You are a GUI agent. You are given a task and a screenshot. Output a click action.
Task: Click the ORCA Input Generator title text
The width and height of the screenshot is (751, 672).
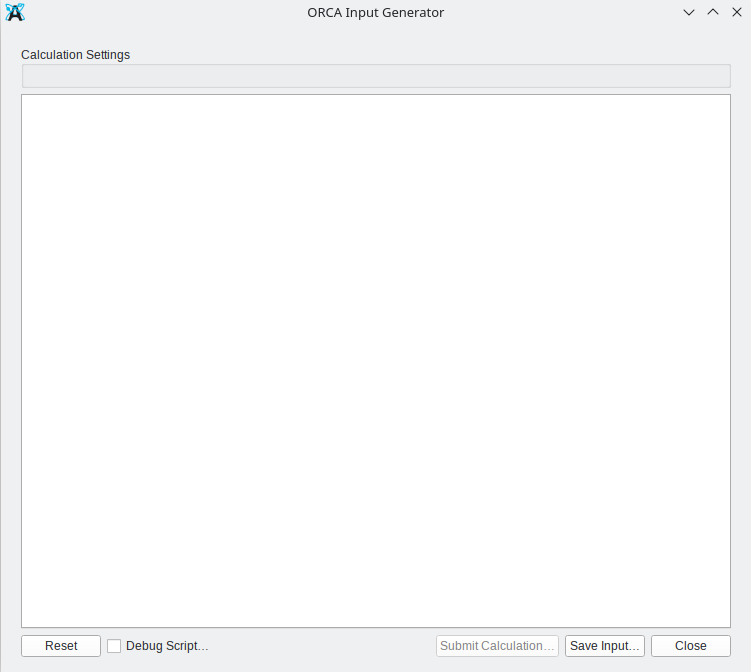pyautogui.click(x=375, y=13)
